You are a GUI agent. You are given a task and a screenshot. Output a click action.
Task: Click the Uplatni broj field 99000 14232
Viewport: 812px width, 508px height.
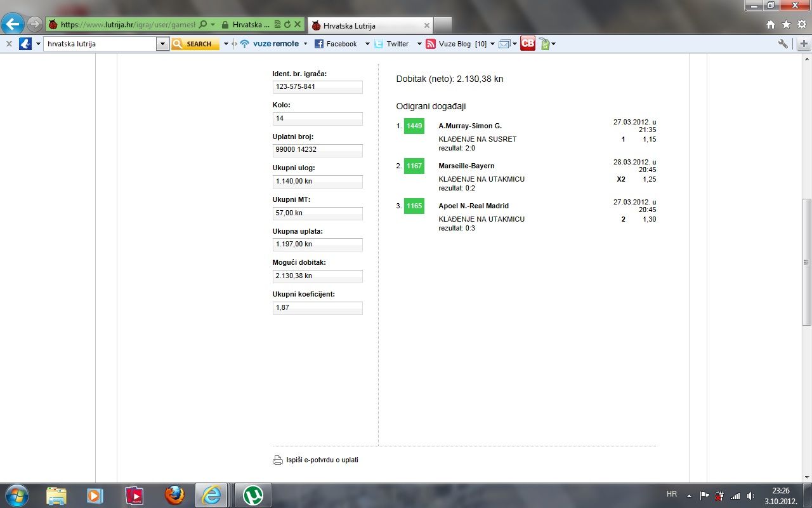click(x=318, y=150)
